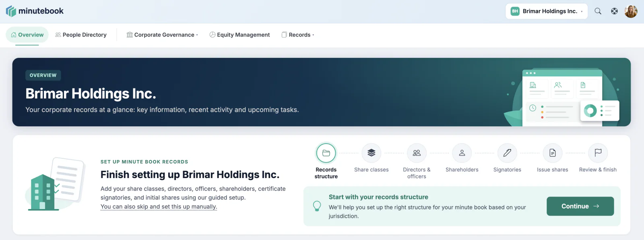Viewport: 644px width, 240px height.
Task: Select the Share classes step icon
Action: point(372,153)
